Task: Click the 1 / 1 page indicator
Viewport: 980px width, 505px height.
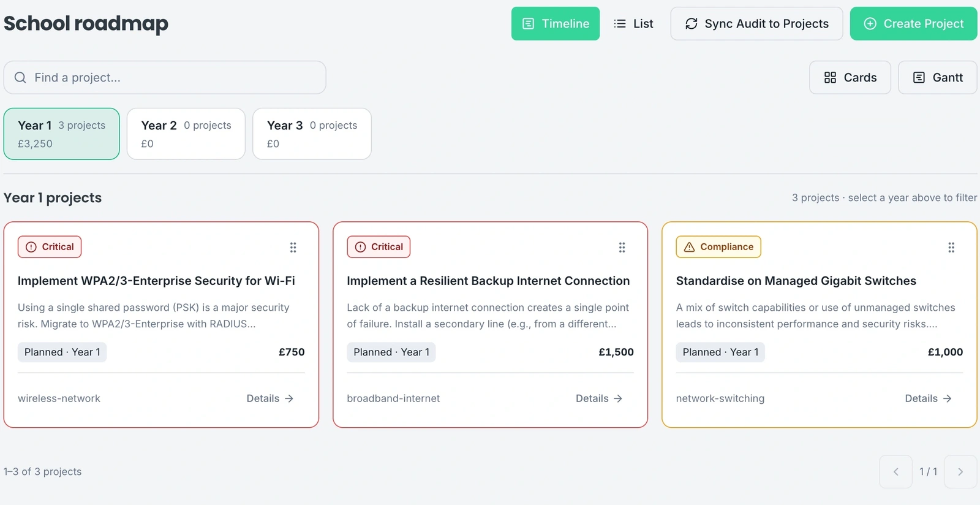Action: (929, 472)
